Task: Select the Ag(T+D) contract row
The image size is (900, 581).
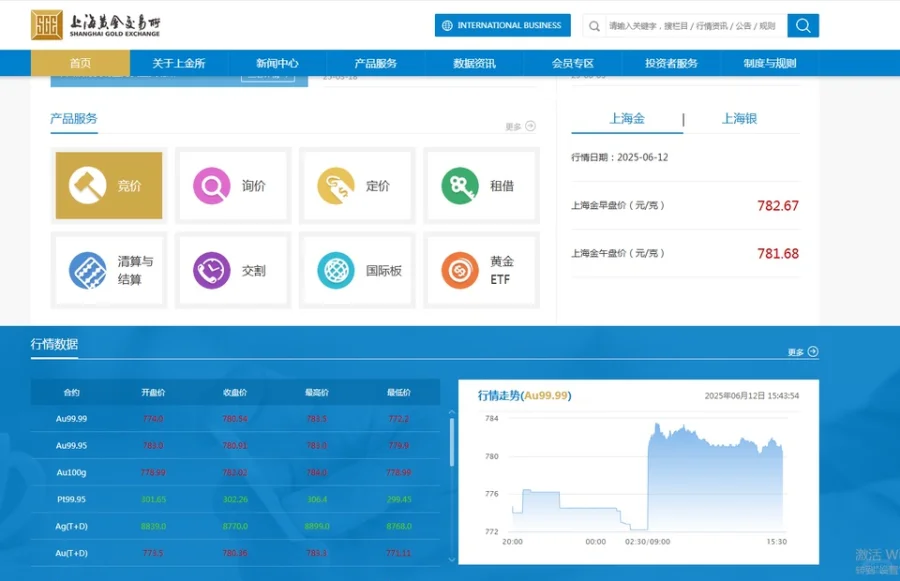Action: (235, 526)
